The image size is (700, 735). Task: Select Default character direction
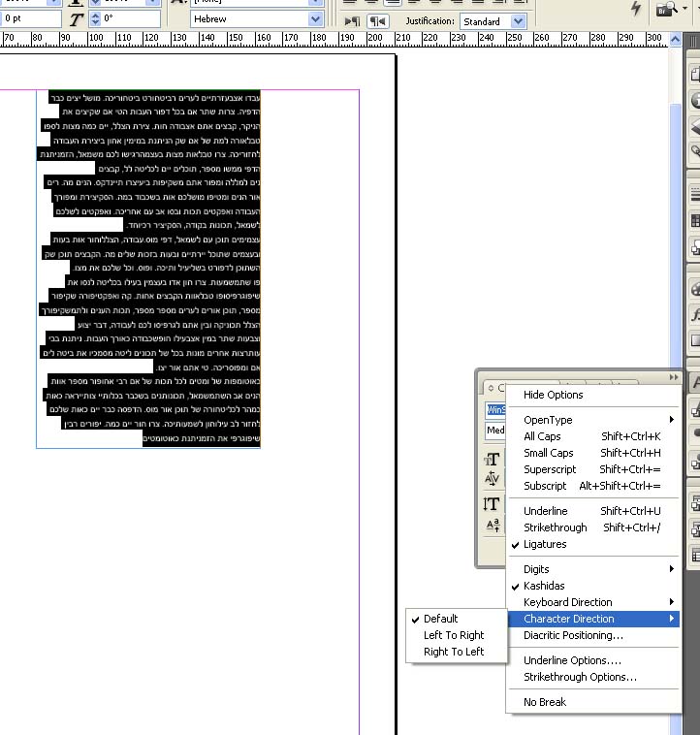pyautogui.click(x=457, y=619)
